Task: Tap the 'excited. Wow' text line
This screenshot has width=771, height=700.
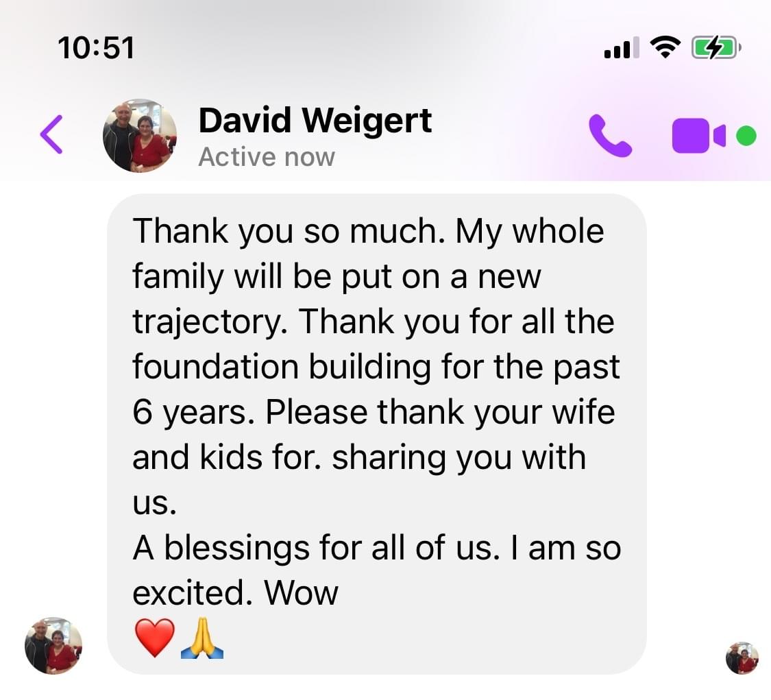Action: [x=236, y=592]
